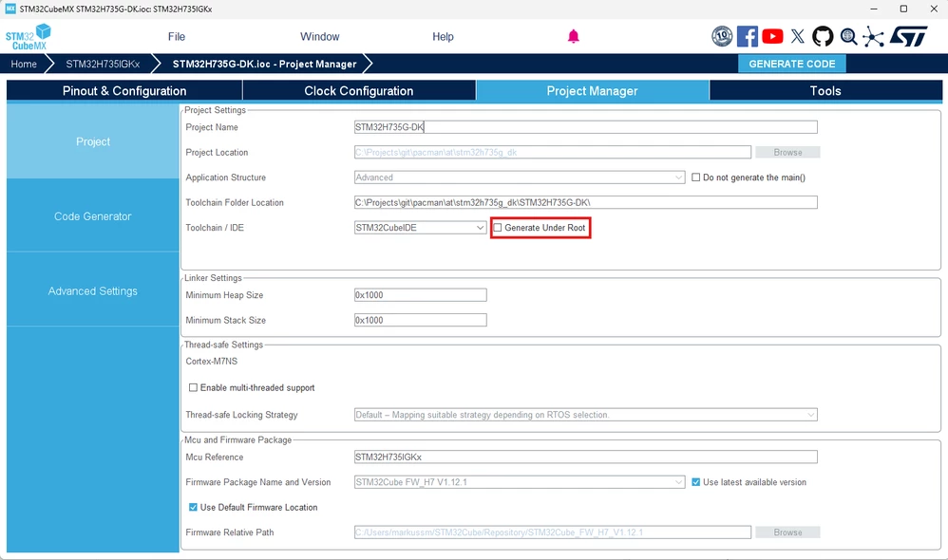This screenshot has width=948, height=560.
Task: Click the Firmware Relative Path field
Action: [553, 532]
